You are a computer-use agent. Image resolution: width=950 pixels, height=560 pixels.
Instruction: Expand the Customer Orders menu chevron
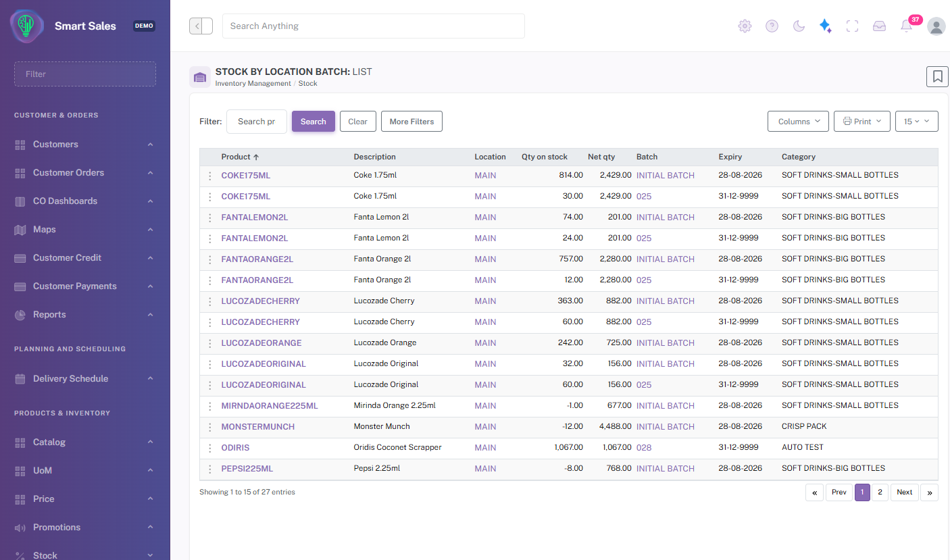point(150,173)
